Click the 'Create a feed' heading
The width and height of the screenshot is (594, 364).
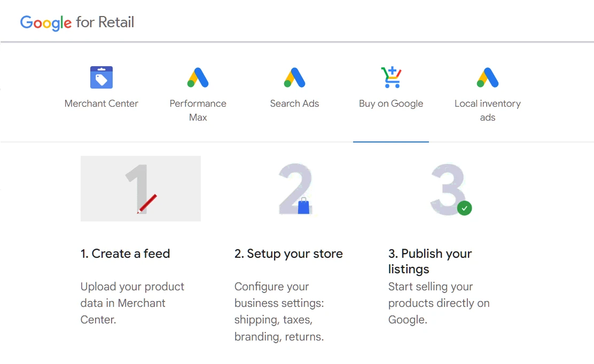(125, 254)
